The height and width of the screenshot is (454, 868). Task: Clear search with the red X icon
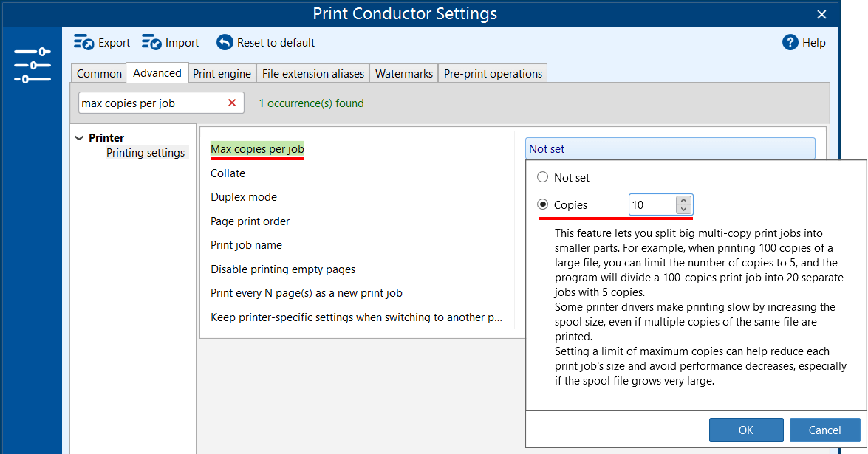232,103
